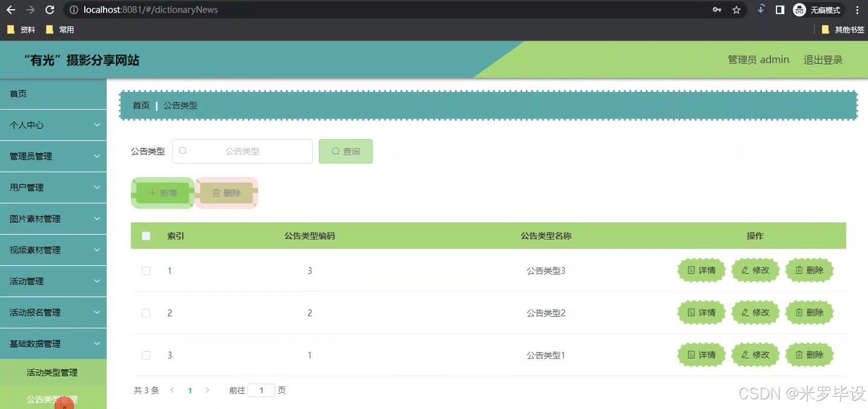Viewport: 868px width, 409px height.
Task: Expand the 活动管理 sidebar menu
Action: (53, 282)
